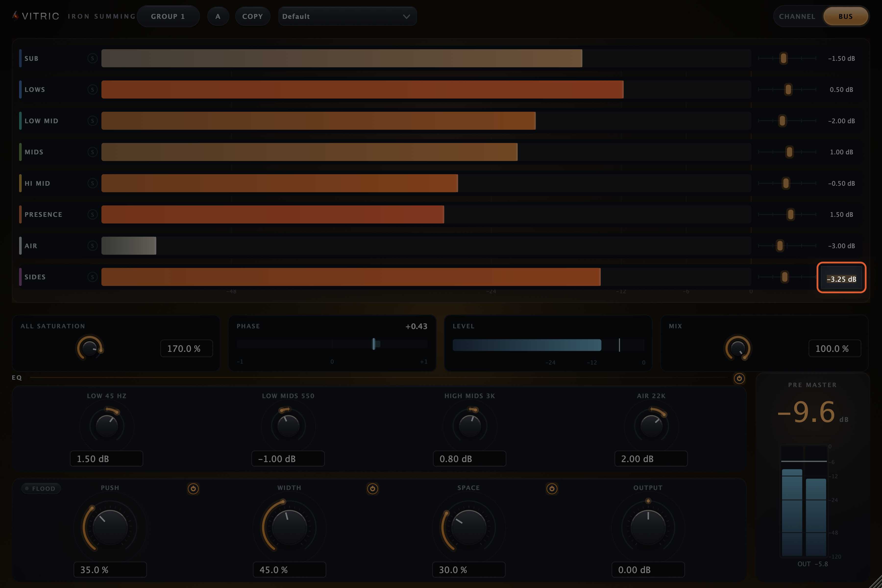This screenshot has height=588, width=882.
Task: Click the OUT -5.8 level text
Action: 813,564
